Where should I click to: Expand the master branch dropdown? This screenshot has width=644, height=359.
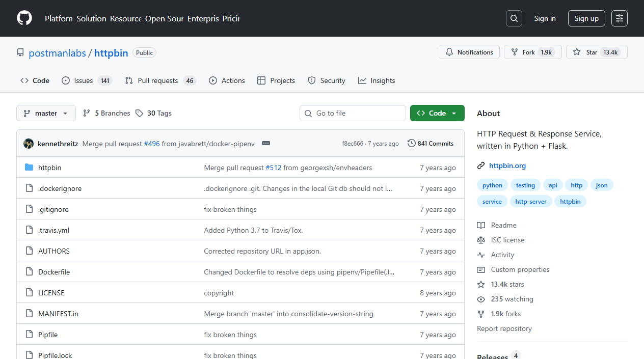coord(46,113)
